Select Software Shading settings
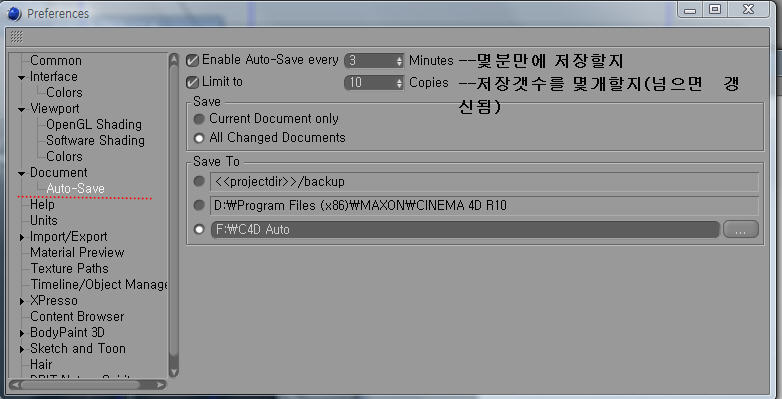Viewport: 782px width, 399px height. click(95, 140)
